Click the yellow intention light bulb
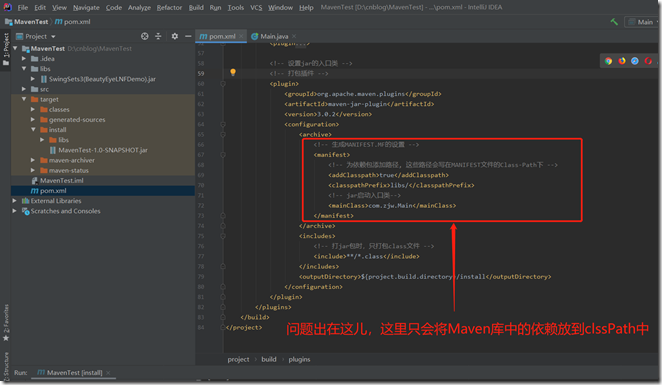The height and width of the screenshot is (385, 662). [x=233, y=73]
